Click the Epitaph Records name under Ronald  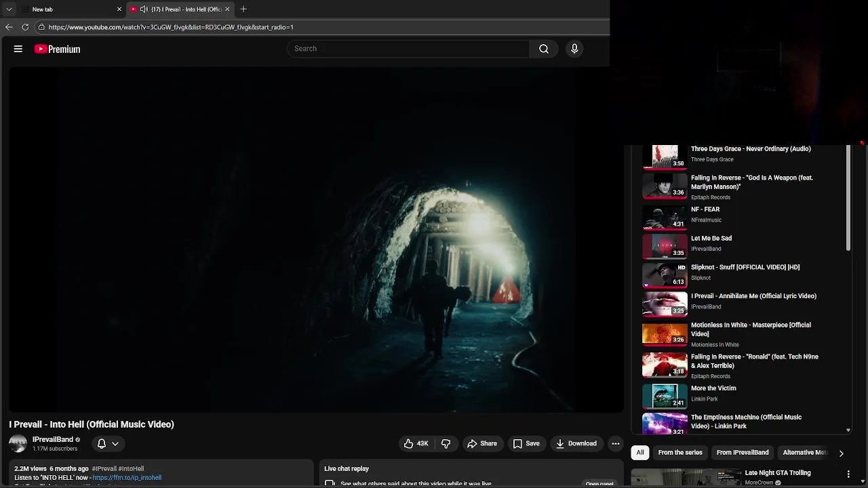(x=711, y=376)
